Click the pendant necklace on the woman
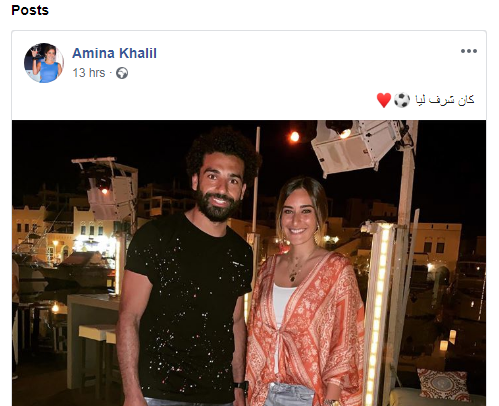Screen dimensions: 499x406 [294, 275]
